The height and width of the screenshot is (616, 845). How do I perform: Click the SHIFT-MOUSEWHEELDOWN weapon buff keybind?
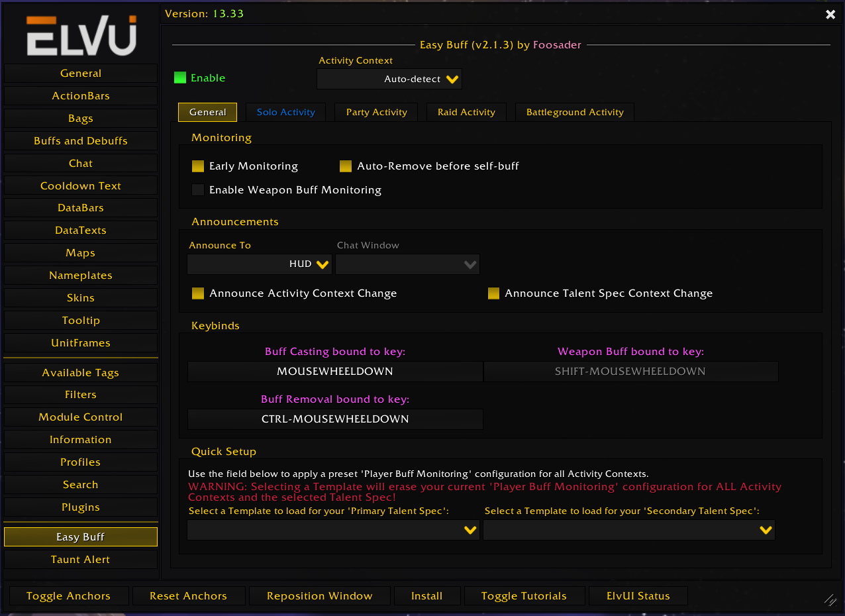pos(630,372)
